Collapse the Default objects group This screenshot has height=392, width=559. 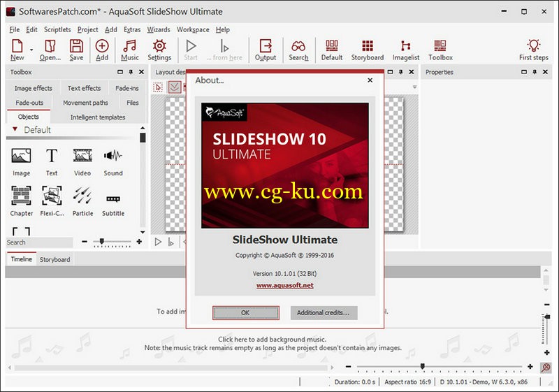(x=15, y=129)
